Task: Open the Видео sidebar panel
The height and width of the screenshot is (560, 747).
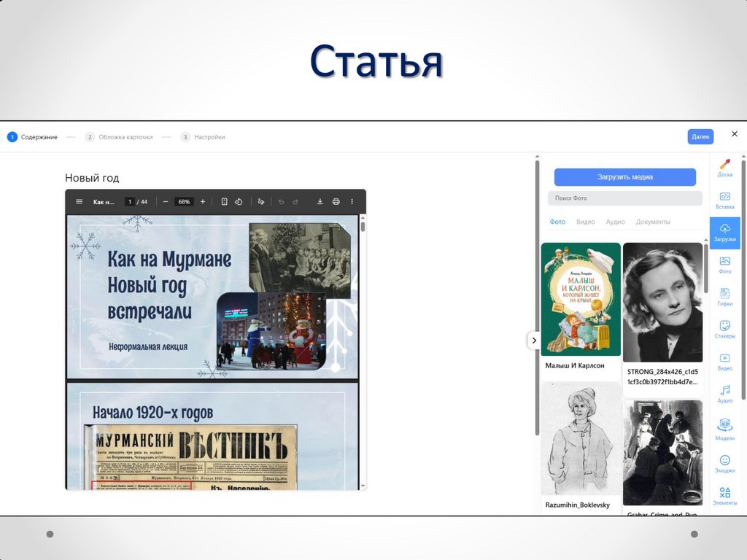Action: click(x=724, y=362)
